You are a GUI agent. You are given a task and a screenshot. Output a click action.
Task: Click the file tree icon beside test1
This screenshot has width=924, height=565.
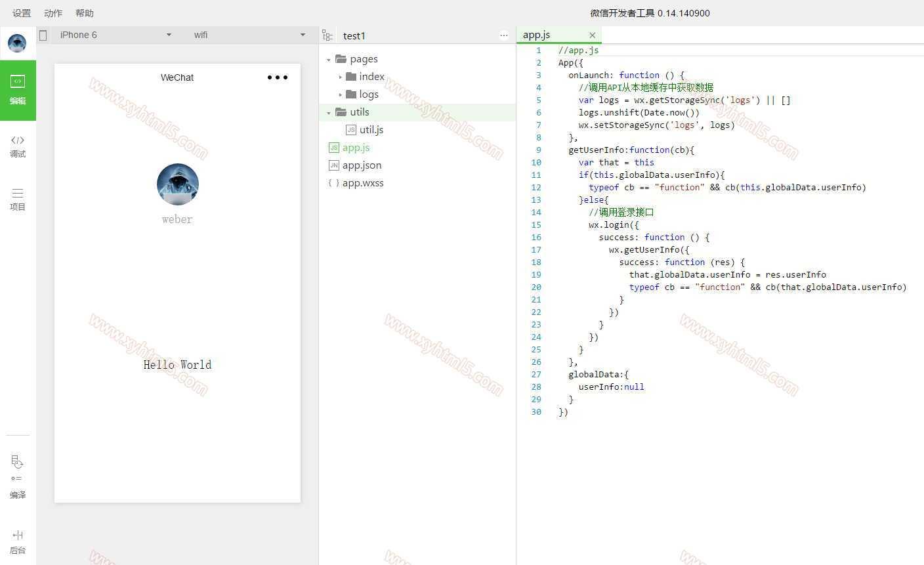pyautogui.click(x=327, y=35)
